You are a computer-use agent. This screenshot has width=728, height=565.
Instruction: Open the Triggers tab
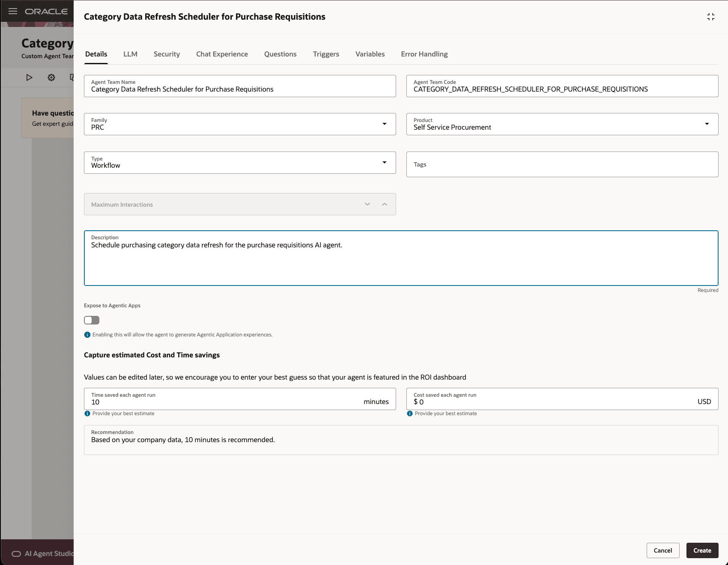point(326,54)
